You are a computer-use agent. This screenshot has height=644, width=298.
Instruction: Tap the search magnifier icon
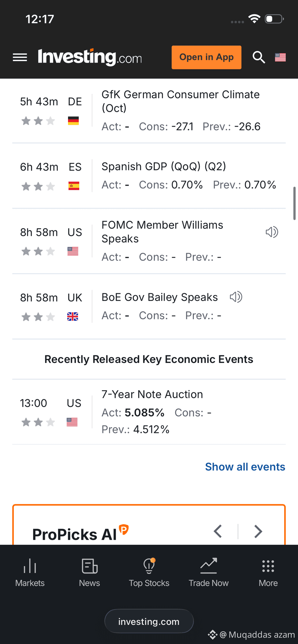click(x=259, y=57)
